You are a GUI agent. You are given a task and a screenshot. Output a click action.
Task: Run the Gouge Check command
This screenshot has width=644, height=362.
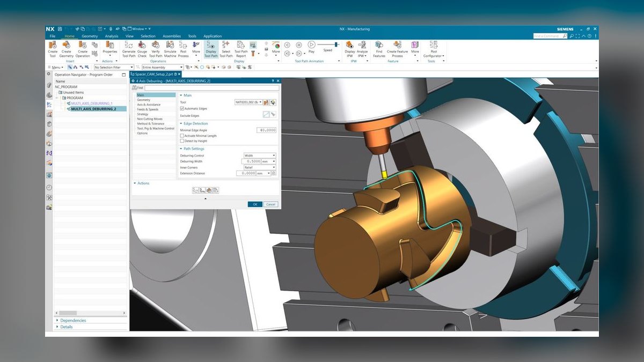[142, 49]
